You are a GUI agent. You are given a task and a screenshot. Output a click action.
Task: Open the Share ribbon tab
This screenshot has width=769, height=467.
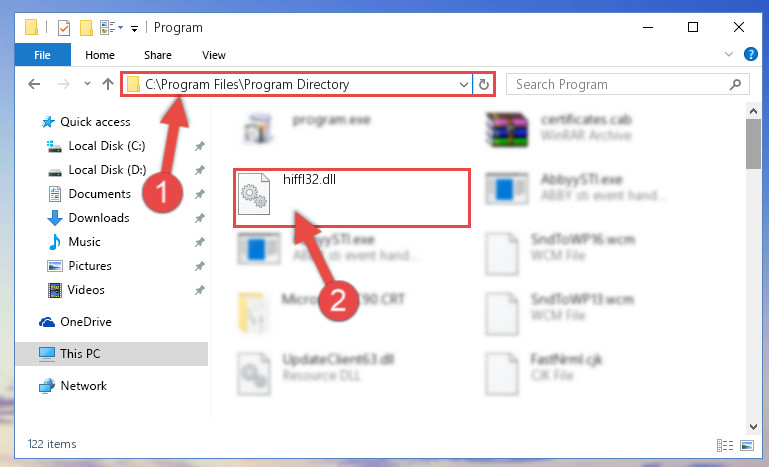158,55
